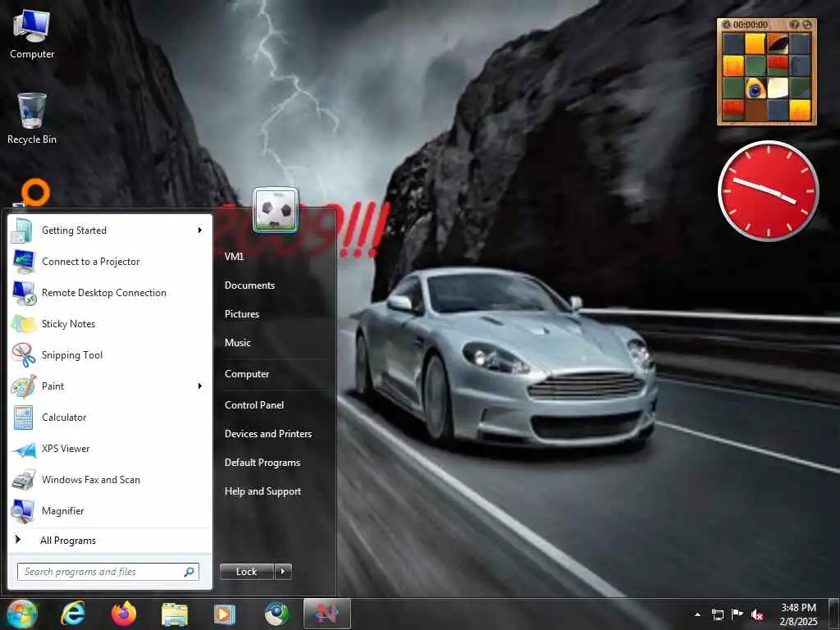Open the VM1 user folder link

point(234,257)
